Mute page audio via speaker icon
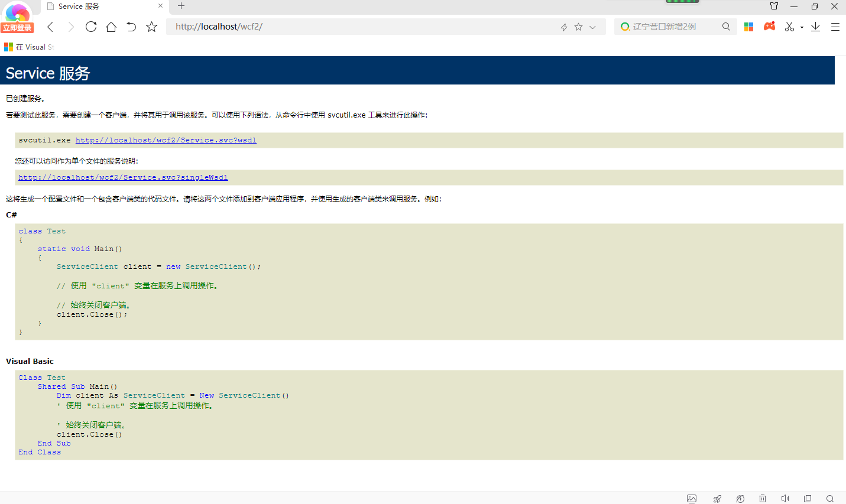The image size is (846, 504). coord(785,498)
